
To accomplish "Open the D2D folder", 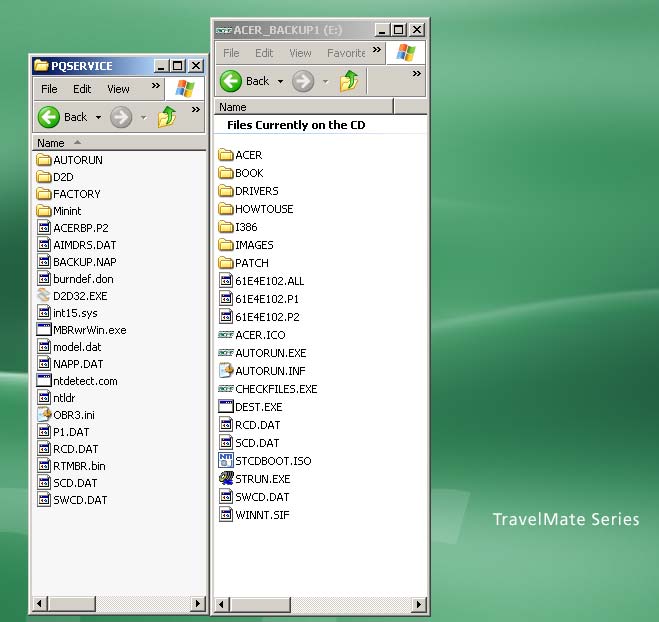I will coord(55,177).
